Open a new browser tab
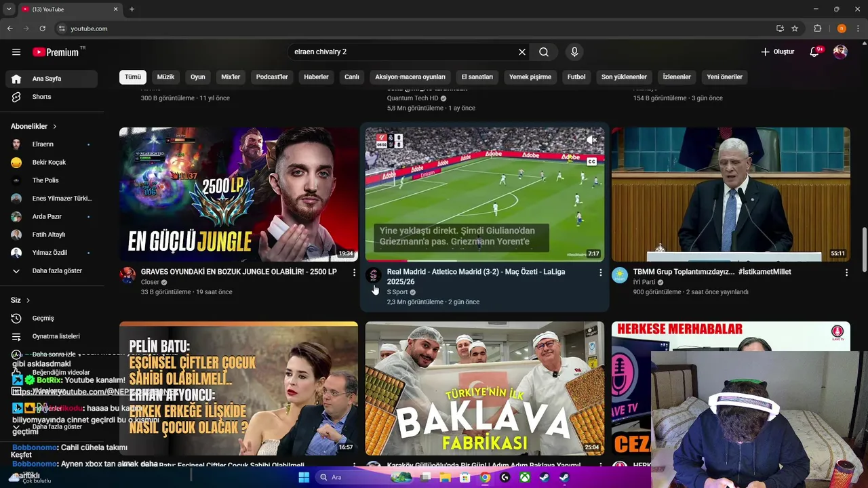The height and width of the screenshot is (488, 868). [x=132, y=9]
